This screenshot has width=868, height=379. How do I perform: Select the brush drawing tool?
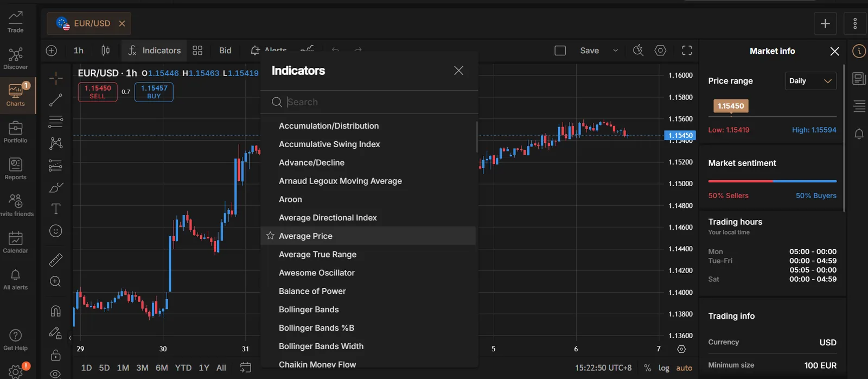[56, 187]
